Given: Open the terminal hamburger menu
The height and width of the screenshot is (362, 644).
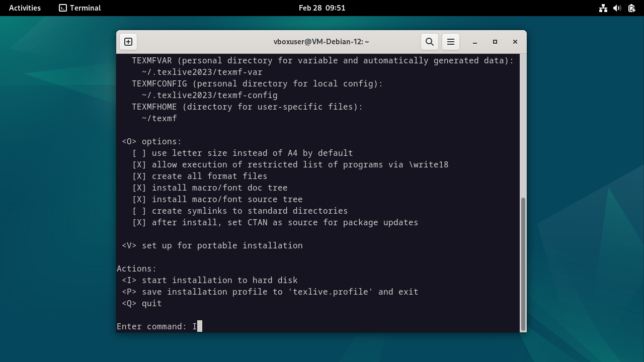Looking at the screenshot, I should click(451, 42).
